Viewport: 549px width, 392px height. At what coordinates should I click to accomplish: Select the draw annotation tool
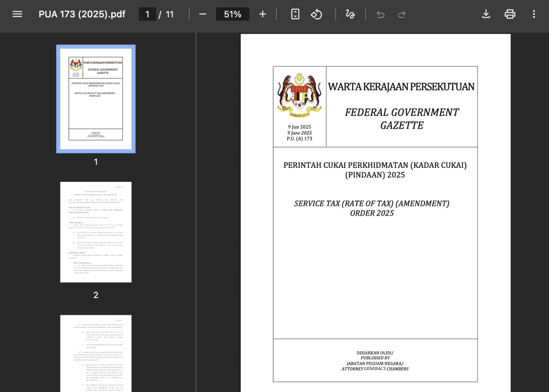(x=350, y=14)
